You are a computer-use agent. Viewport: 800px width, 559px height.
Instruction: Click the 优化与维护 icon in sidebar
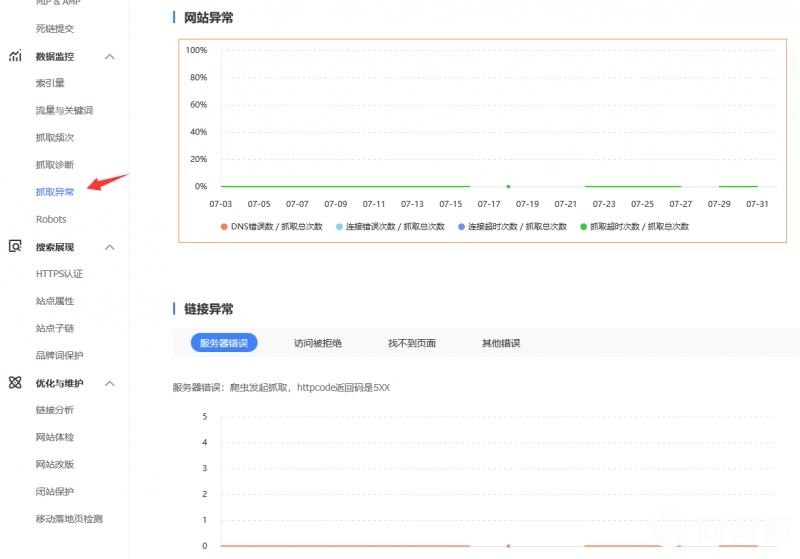(x=15, y=383)
